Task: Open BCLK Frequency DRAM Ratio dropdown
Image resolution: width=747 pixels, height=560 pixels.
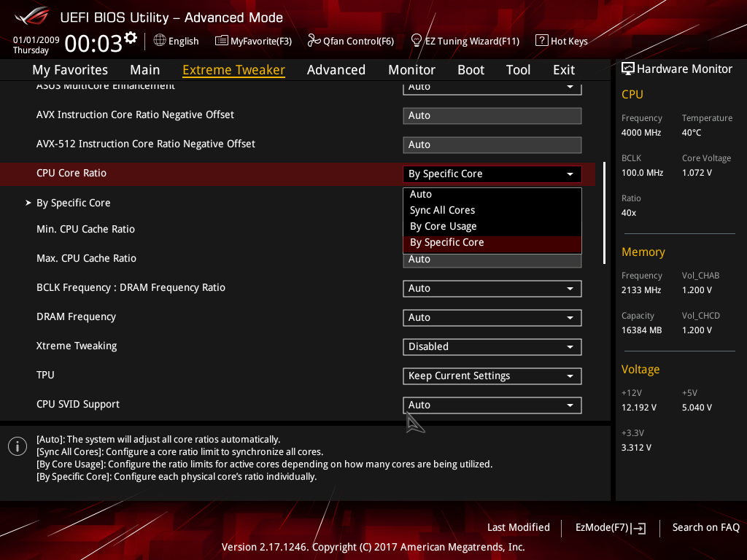Action: click(x=492, y=289)
